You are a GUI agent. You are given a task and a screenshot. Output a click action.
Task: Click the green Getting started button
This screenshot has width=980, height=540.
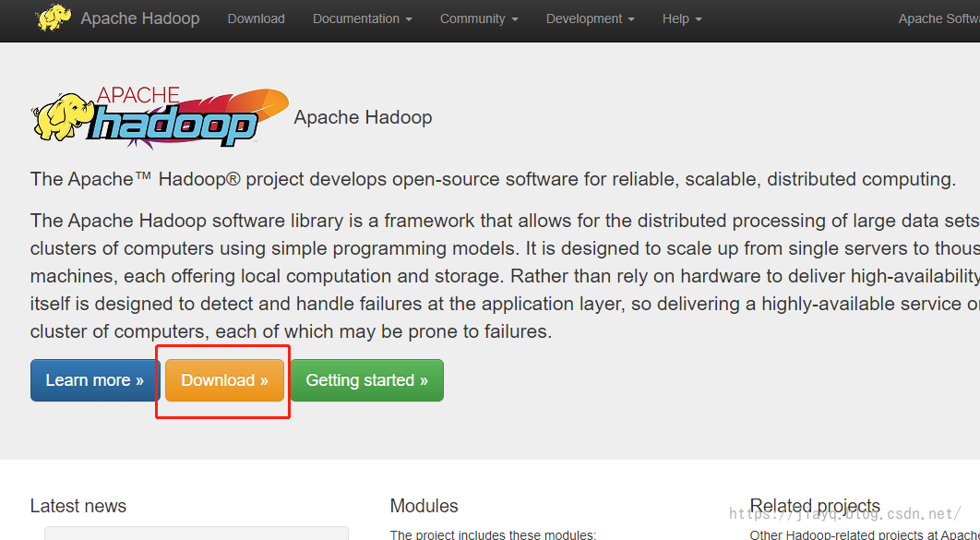point(367,380)
